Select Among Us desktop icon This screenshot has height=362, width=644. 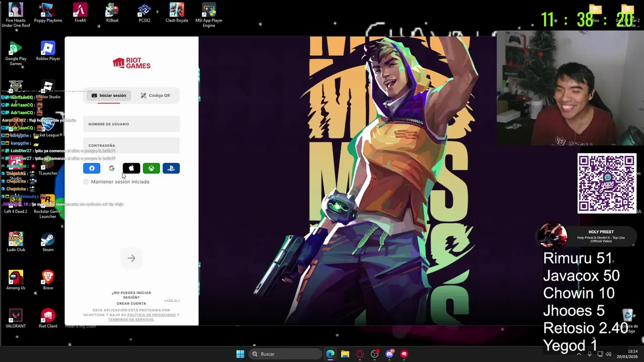16,281
